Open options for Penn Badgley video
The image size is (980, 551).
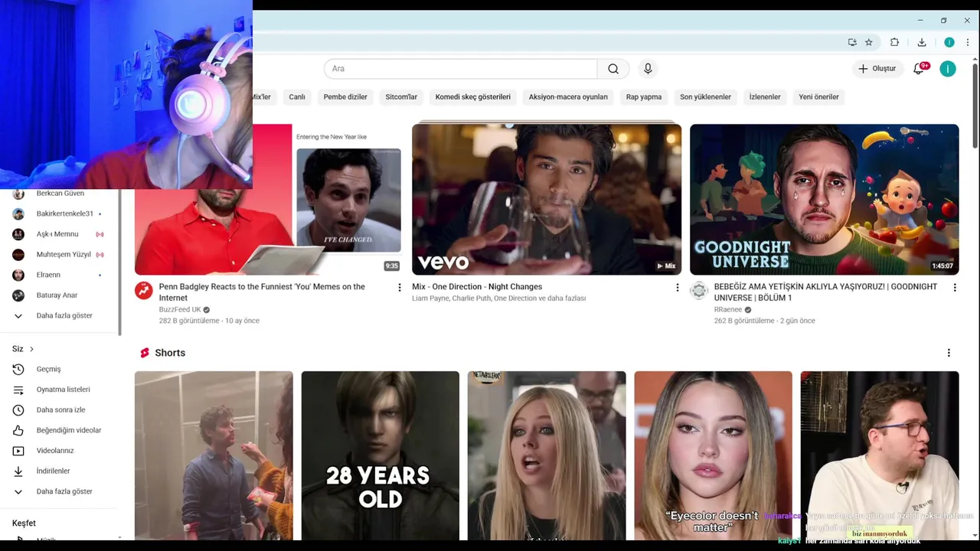399,288
